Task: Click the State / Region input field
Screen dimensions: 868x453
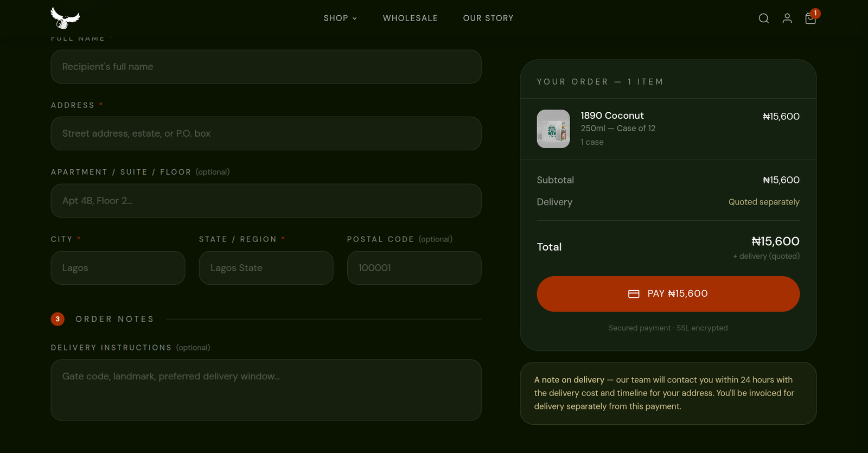Action: (266, 268)
